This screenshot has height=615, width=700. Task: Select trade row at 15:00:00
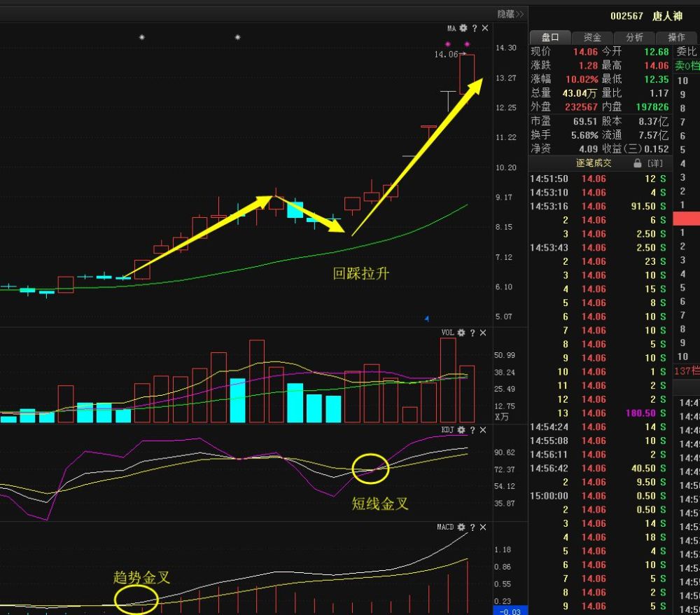pos(598,496)
